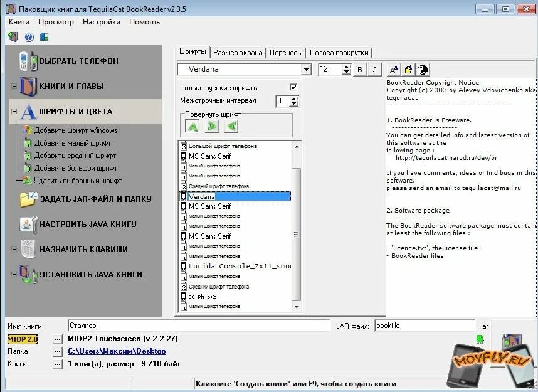Increase Межстрочный интервал value

293,98
